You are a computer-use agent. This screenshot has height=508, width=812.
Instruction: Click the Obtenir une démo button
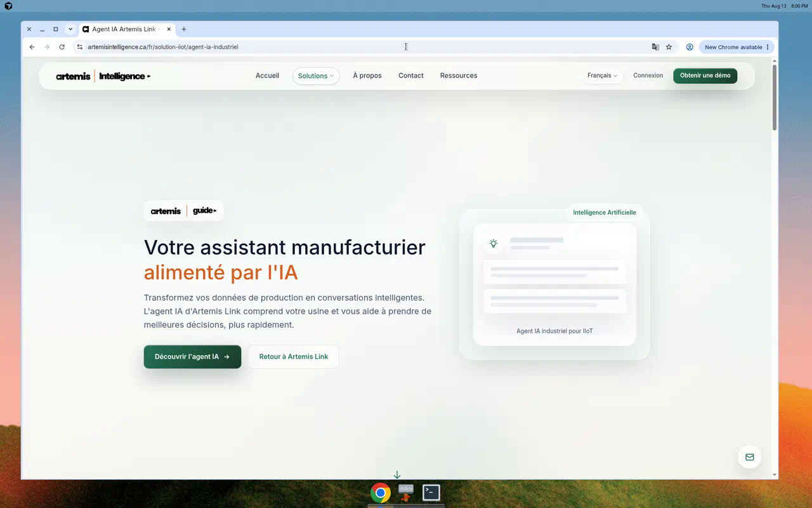pos(705,76)
